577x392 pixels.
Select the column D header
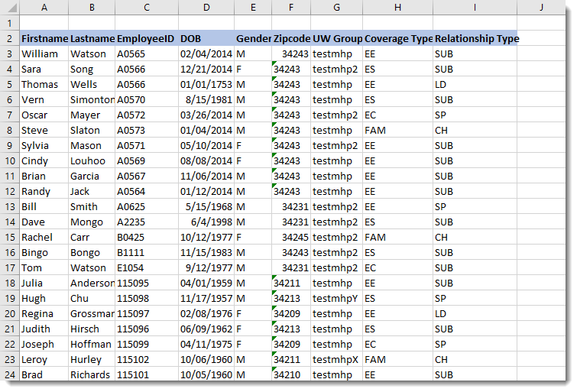(206, 8)
